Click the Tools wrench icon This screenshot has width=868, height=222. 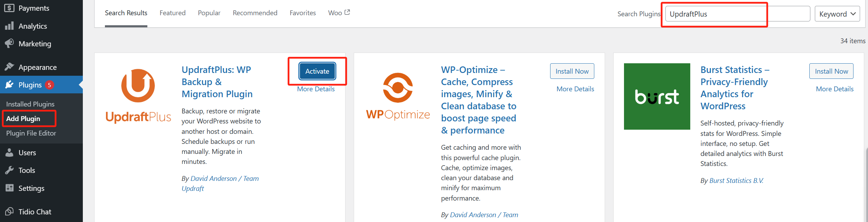click(9, 170)
